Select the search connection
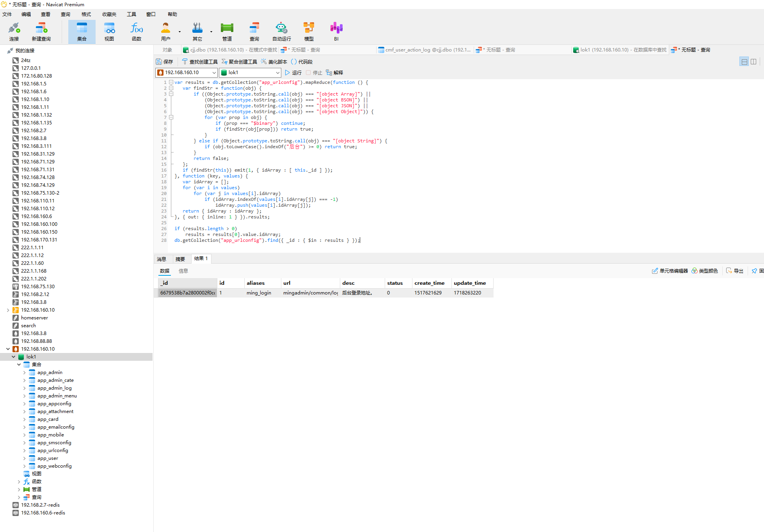The width and height of the screenshot is (764, 532). pos(28,326)
